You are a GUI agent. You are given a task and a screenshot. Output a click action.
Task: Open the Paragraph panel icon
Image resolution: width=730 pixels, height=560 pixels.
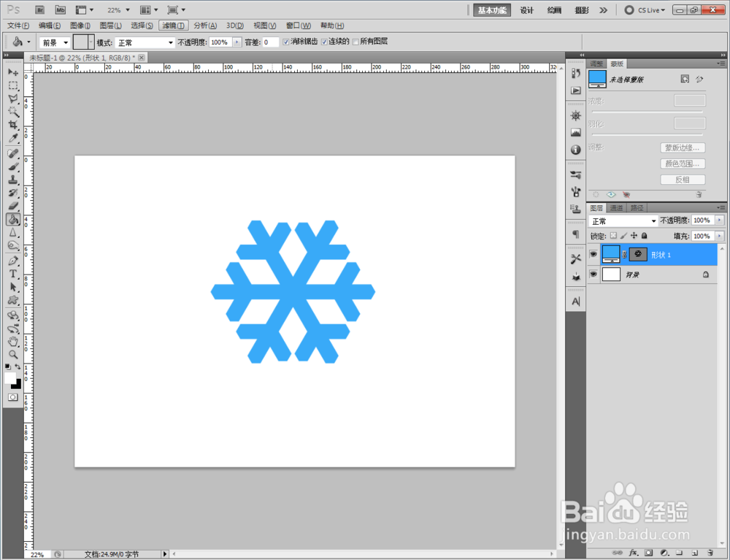pos(576,234)
